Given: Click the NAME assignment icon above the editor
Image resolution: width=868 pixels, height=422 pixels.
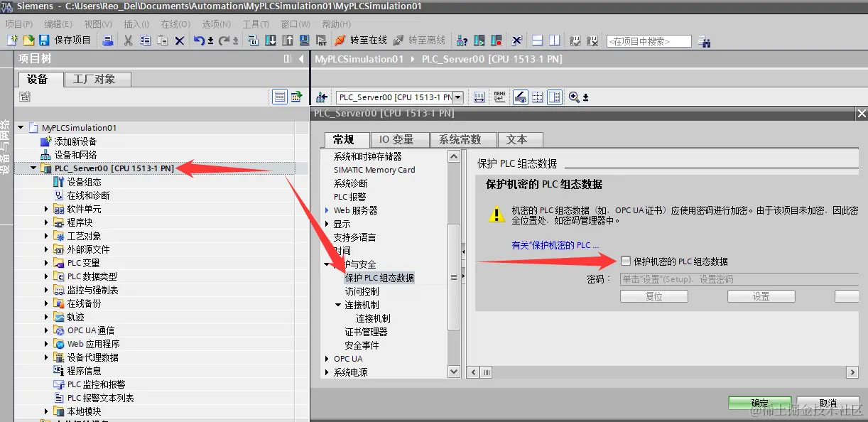Looking at the screenshot, I should (x=499, y=97).
